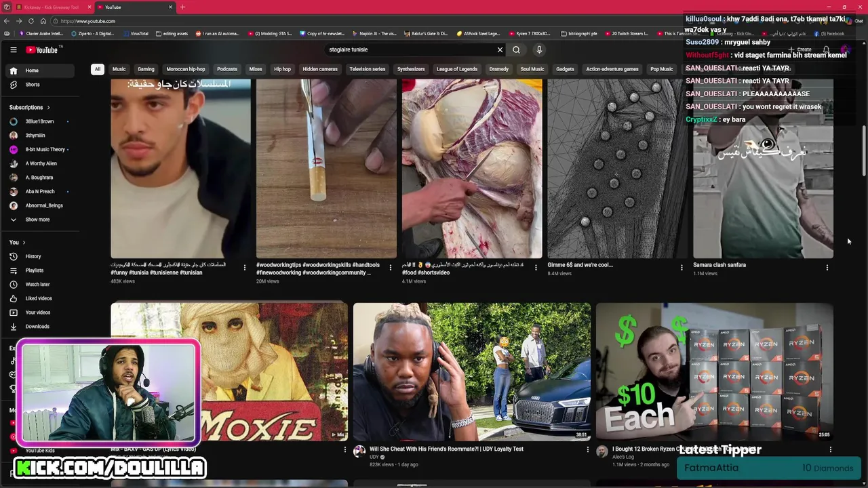
Task: Open the YouTube hamburger guide menu
Action: point(13,49)
